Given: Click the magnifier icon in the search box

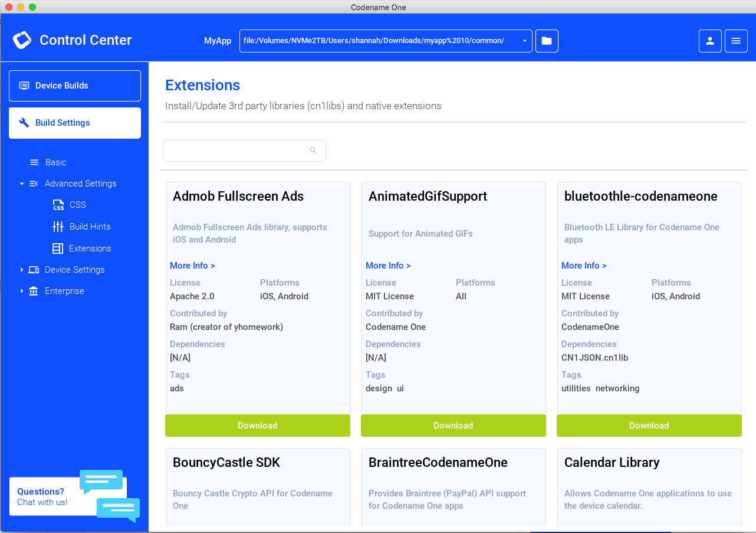Looking at the screenshot, I should (313, 151).
